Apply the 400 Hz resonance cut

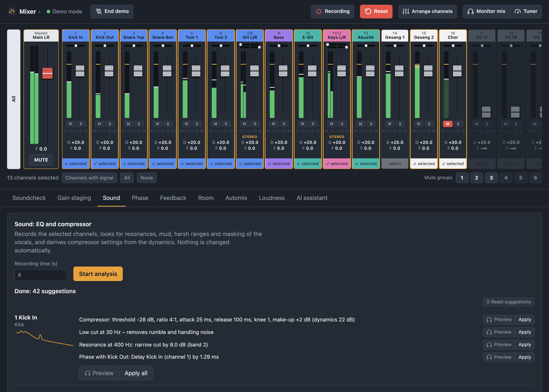pyautogui.click(x=525, y=345)
